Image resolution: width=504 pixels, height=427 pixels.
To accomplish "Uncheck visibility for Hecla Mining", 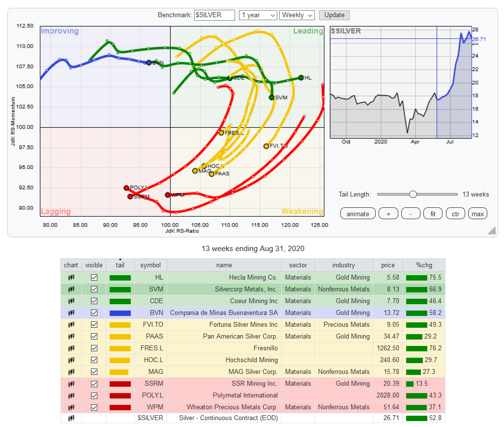I will click(x=94, y=278).
